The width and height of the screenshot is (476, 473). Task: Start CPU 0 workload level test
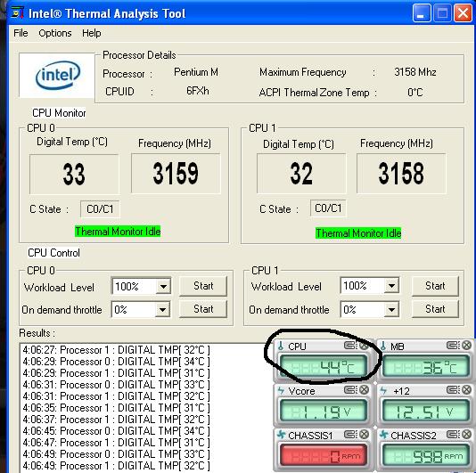pyautogui.click(x=203, y=286)
